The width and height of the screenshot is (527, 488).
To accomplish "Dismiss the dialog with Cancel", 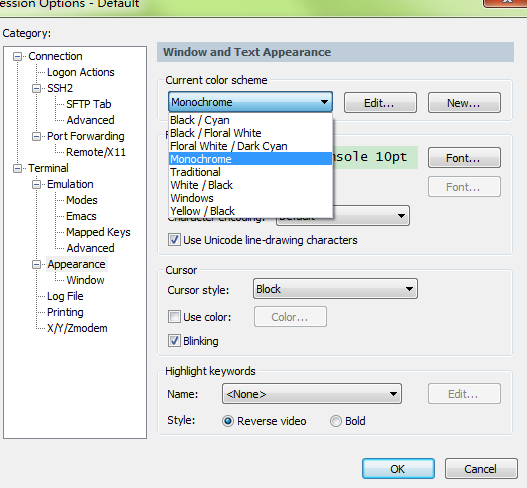I will point(481,469).
